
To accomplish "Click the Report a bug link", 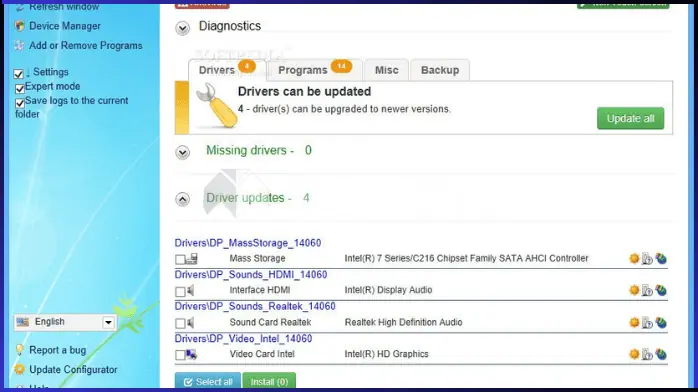I will [x=57, y=350].
